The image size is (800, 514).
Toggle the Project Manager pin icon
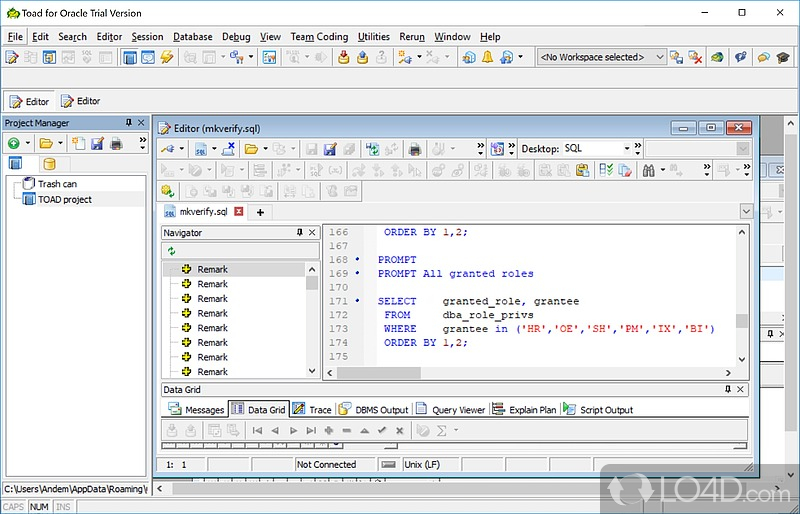[x=128, y=123]
